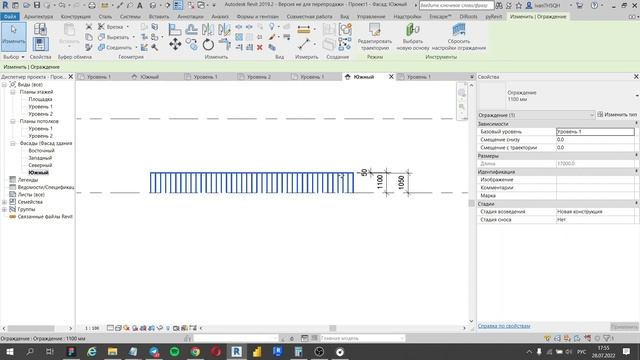This screenshot has width=640, height=360.
Task: Click the drawing area vertical scrollbar
Action: click(x=471, y=203)
